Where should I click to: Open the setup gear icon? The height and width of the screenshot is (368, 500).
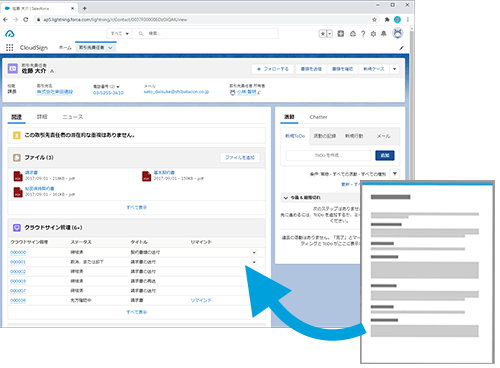374,34
